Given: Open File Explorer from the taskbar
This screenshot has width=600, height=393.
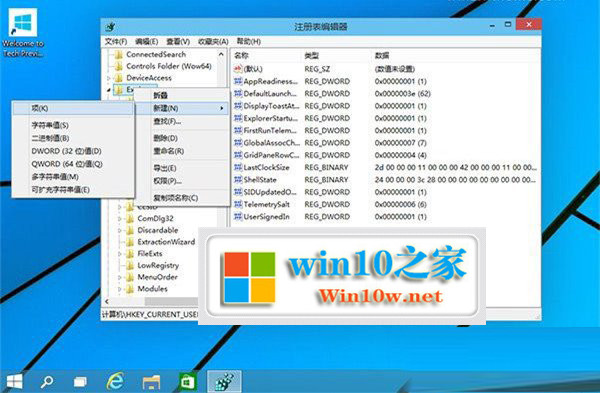Looking at the screenshot, I should click(152, 382).
